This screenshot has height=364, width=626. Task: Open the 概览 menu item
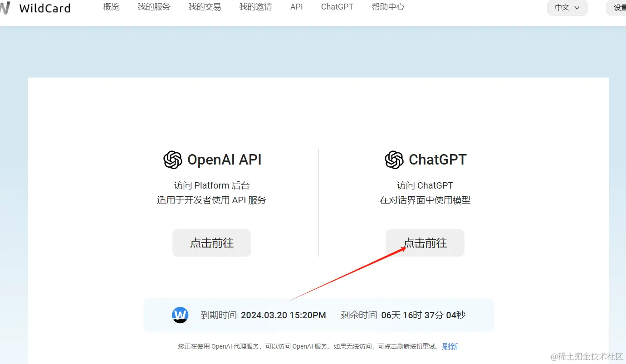(x=112, y=7)
